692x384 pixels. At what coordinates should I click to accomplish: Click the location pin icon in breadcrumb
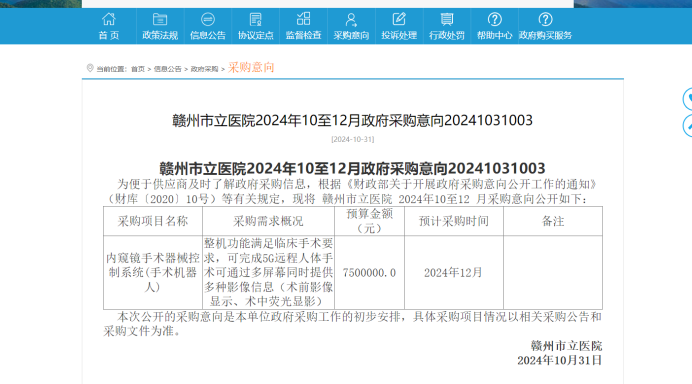click(x=90, y=68)
